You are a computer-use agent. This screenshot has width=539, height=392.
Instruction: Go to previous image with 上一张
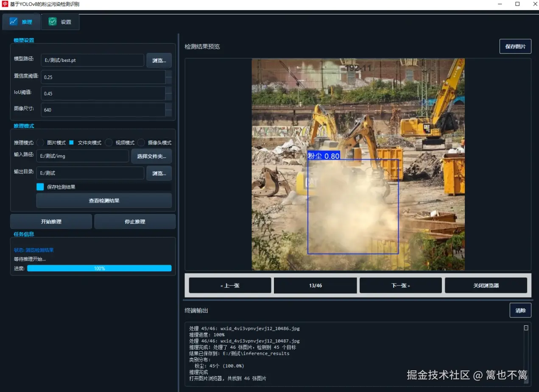point(230,286)
